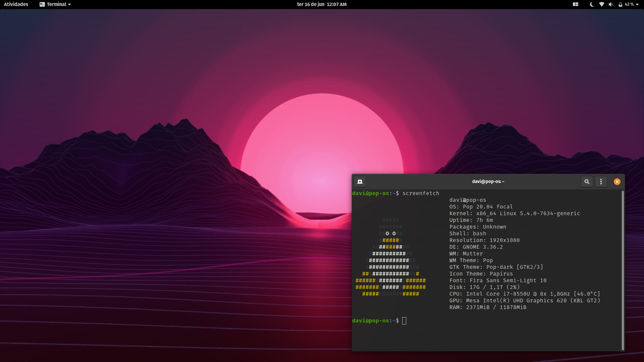Open a new terminal tab
Image resolution: width=644 pixels, height=362 pixels.
tap(360, 182)
